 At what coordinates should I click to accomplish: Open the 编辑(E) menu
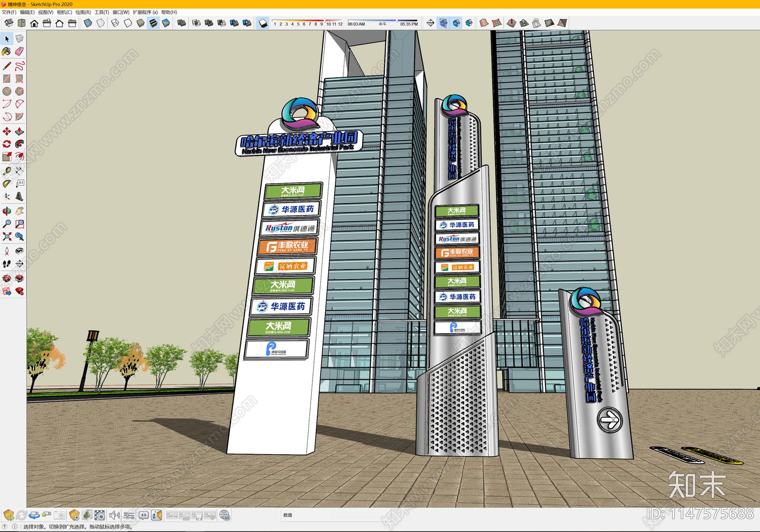[x=27, y=12]
